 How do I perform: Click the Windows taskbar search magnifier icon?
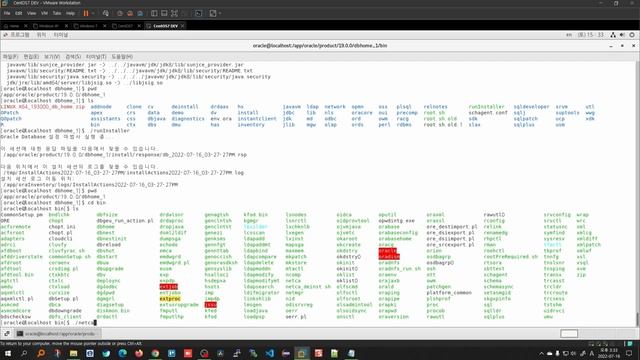click(24, 353)
